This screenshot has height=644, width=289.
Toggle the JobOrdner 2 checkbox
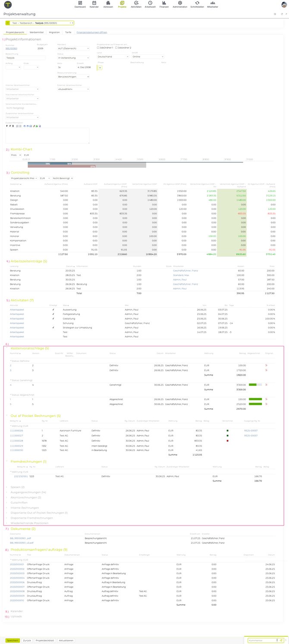[116, 48]
